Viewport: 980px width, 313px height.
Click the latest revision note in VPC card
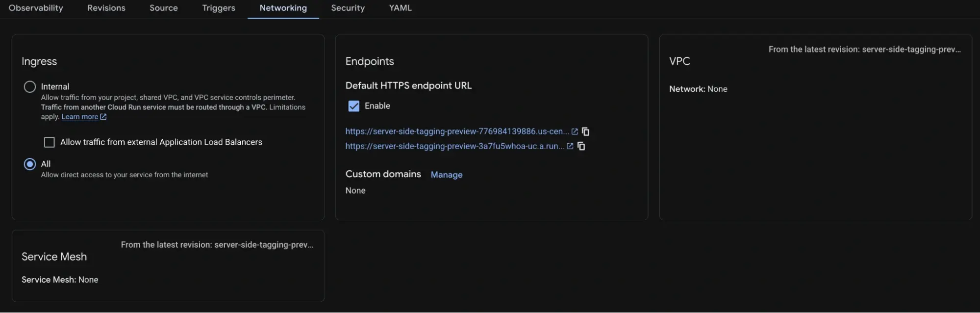865,50
